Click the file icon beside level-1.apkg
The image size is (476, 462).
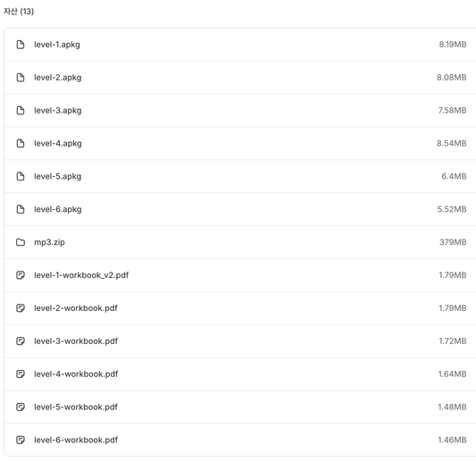pos(21,45)
